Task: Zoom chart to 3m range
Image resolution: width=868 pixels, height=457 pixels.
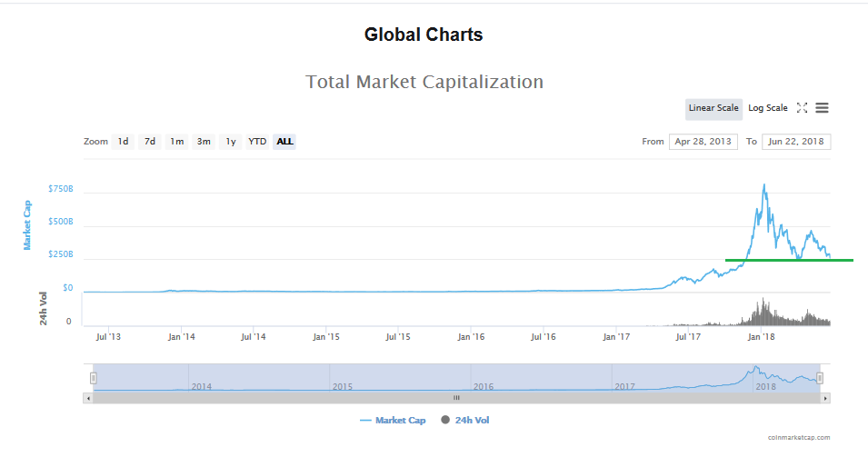Action: 205,142
